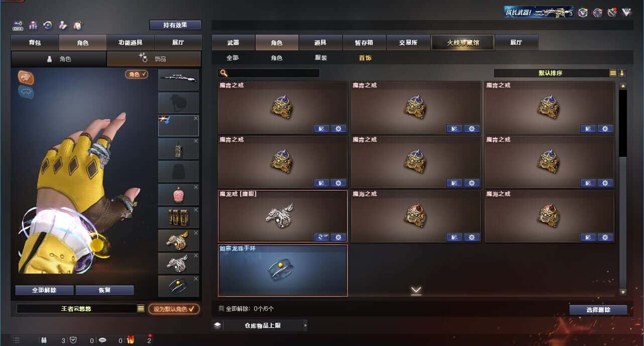Click the 选择删除 button
Screen dimensions: 644x346
pyautogui.click(x=598, y=310)
